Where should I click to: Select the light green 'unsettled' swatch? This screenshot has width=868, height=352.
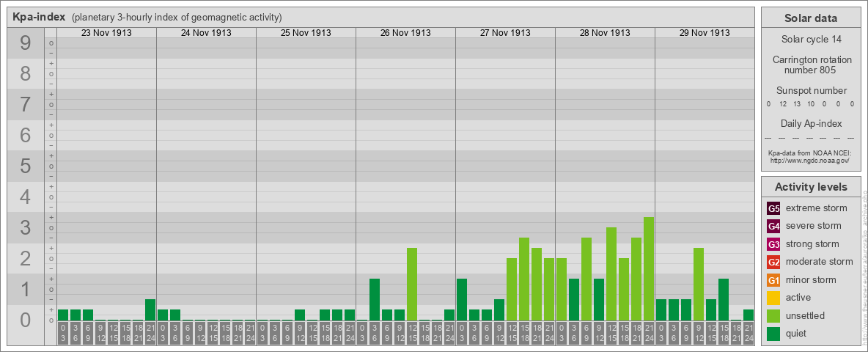coord(773,316)
